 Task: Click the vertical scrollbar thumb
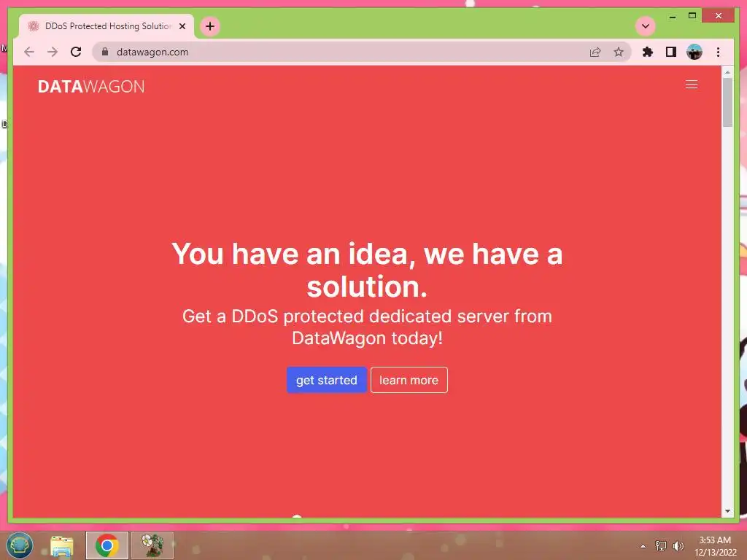(x=727, y=102)
